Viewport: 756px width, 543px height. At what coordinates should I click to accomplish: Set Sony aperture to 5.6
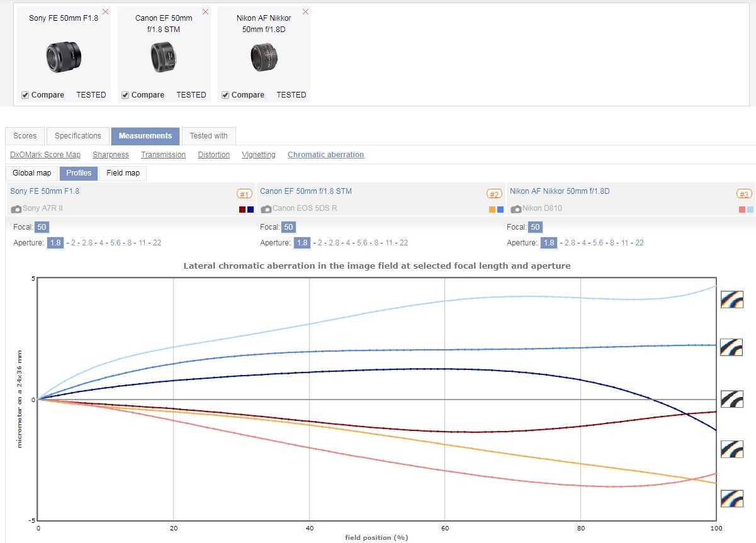115,243
